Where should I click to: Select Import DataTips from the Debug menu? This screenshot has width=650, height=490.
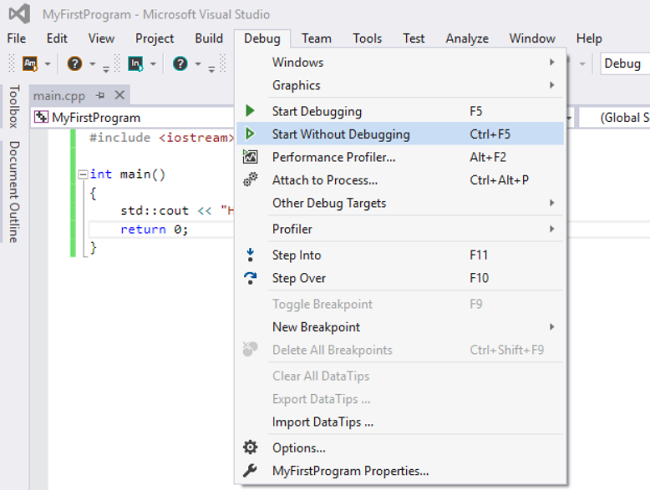[323, 422]
